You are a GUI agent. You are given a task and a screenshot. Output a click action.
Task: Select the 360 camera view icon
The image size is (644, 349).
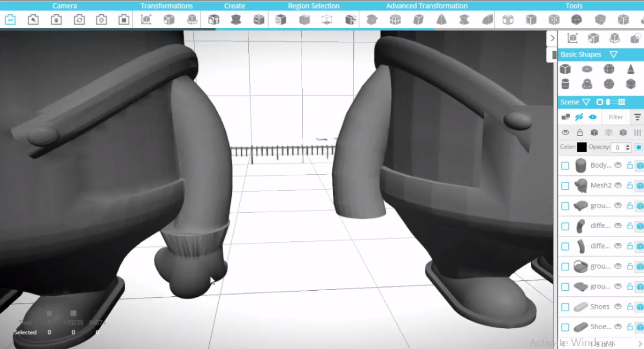tap(10, 20)
